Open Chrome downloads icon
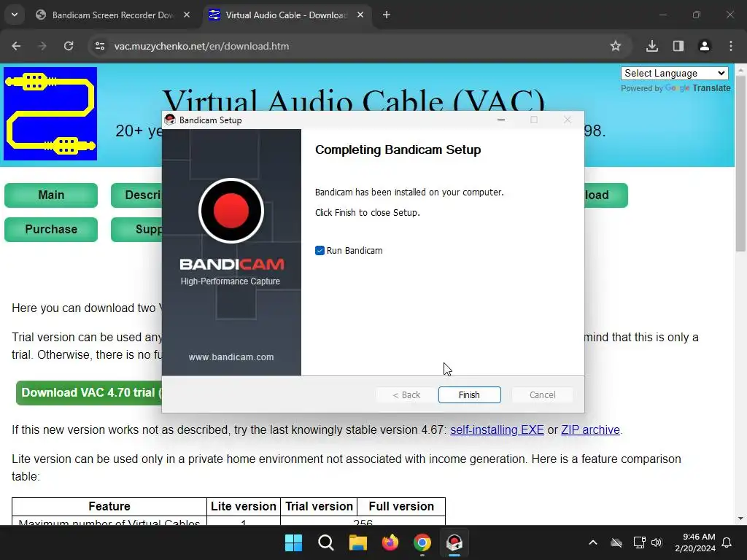Image resolution: width=747 pixels, height=560 pixels. 652,46
